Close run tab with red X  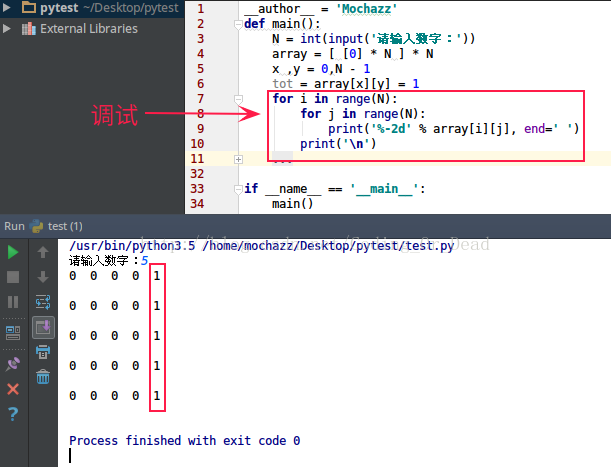pyautogui.click(x=13, y=389)
